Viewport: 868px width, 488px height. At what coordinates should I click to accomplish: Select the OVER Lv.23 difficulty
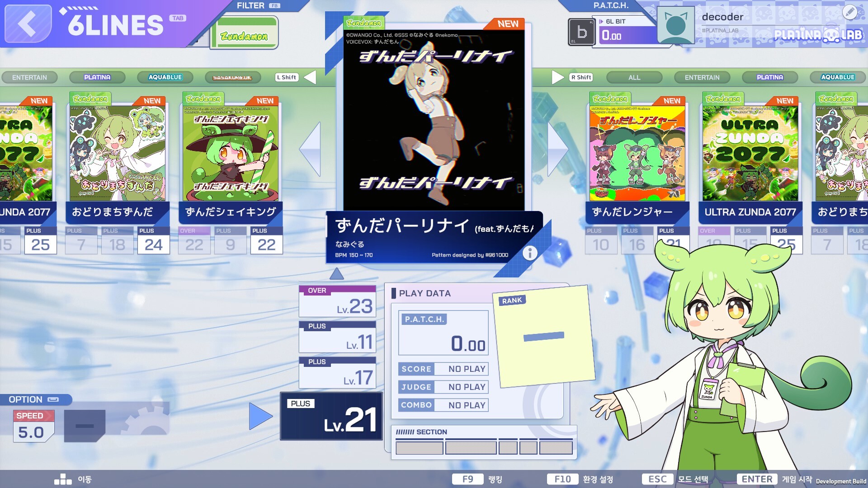(x=337, y=301)
